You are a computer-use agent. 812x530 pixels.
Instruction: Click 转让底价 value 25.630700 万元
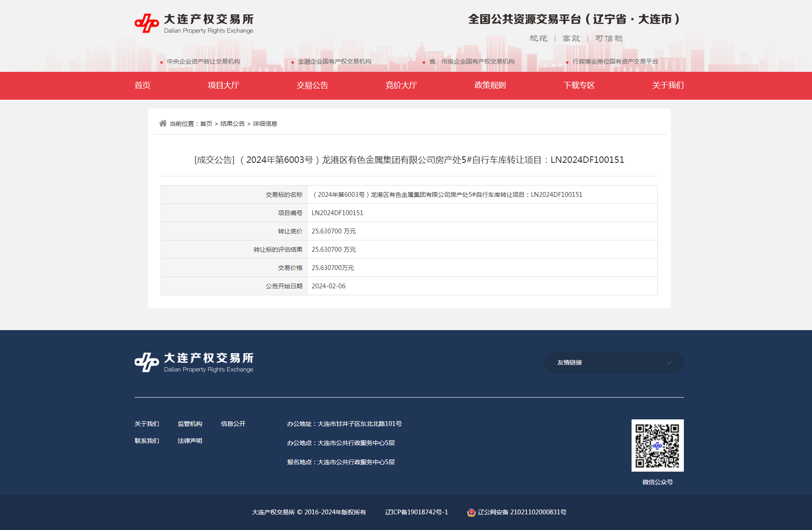click(334, 231)
